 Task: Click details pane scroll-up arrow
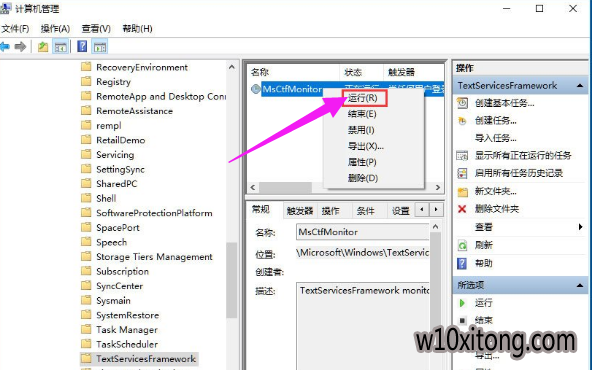pyautogui.click(x=435, y=227)
